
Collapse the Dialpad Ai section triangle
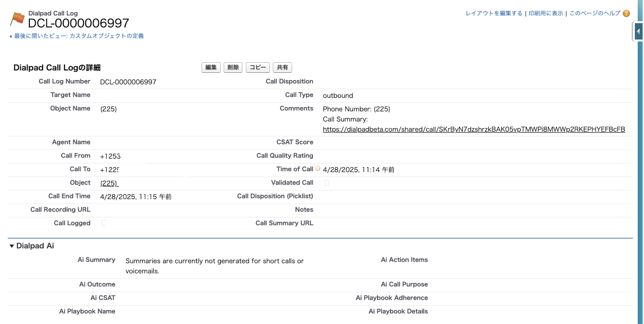12,246
